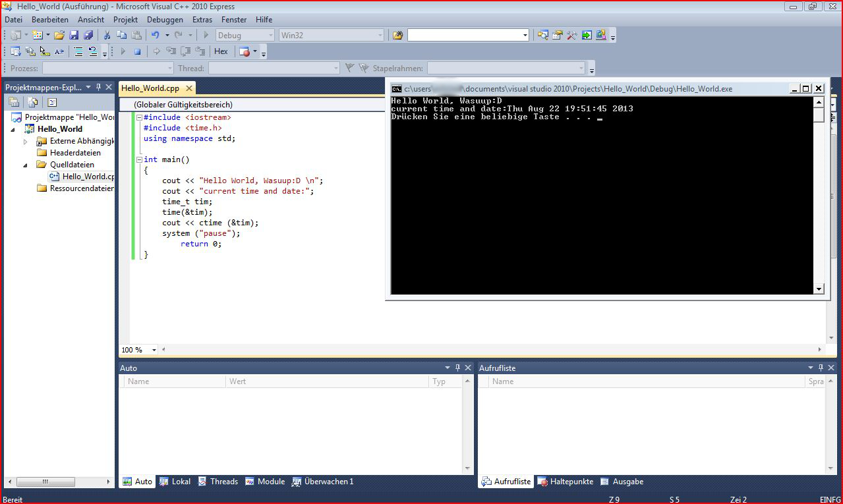Open the 100 % zoom dropdown

[x=154, y=350]
